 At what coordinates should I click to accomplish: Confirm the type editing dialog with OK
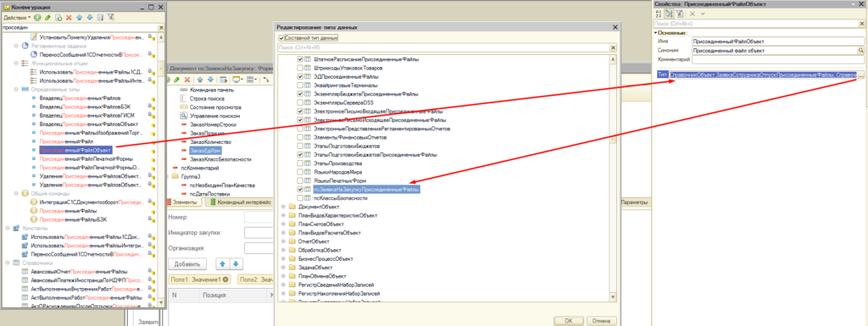(569, 320)
